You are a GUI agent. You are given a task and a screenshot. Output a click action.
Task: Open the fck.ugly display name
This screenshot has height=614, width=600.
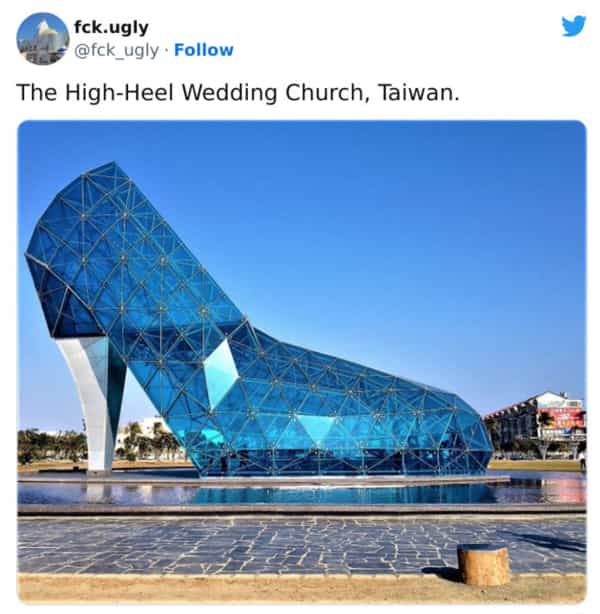(x=111, y=27)
